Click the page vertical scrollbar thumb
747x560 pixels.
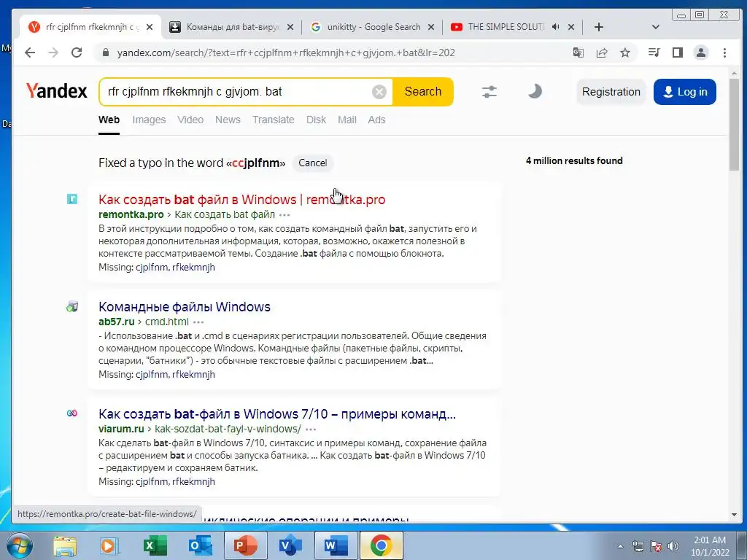(x=734, y=124)
